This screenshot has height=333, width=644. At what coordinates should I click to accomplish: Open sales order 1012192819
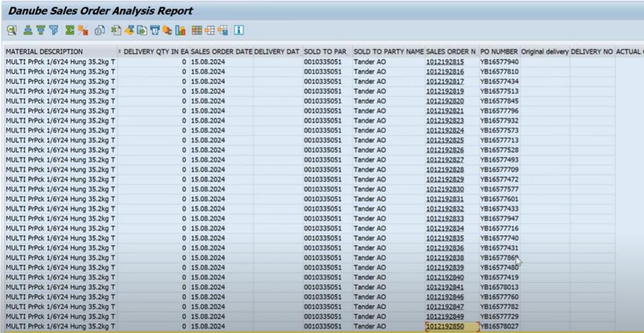(x=445, y=92)
